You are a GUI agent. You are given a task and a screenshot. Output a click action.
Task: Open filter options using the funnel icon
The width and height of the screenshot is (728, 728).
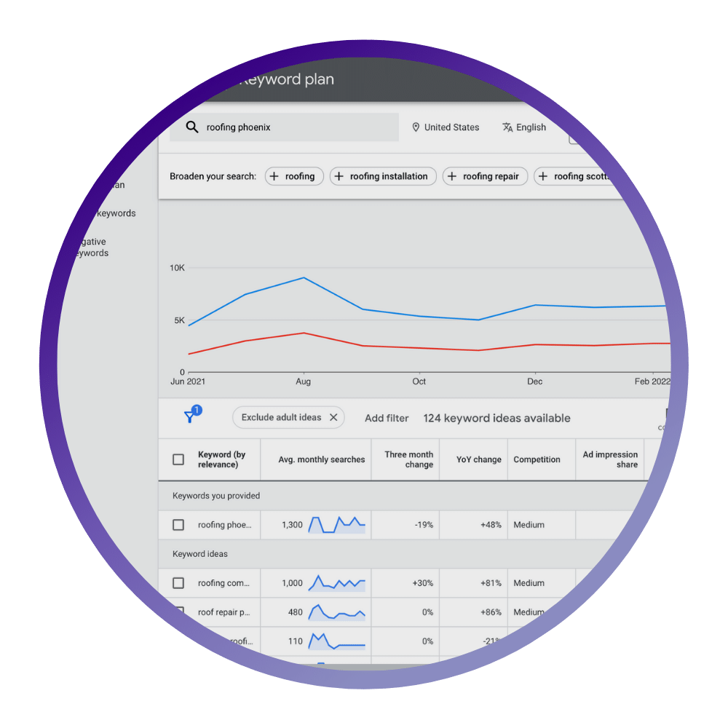[x=190, y=417]
